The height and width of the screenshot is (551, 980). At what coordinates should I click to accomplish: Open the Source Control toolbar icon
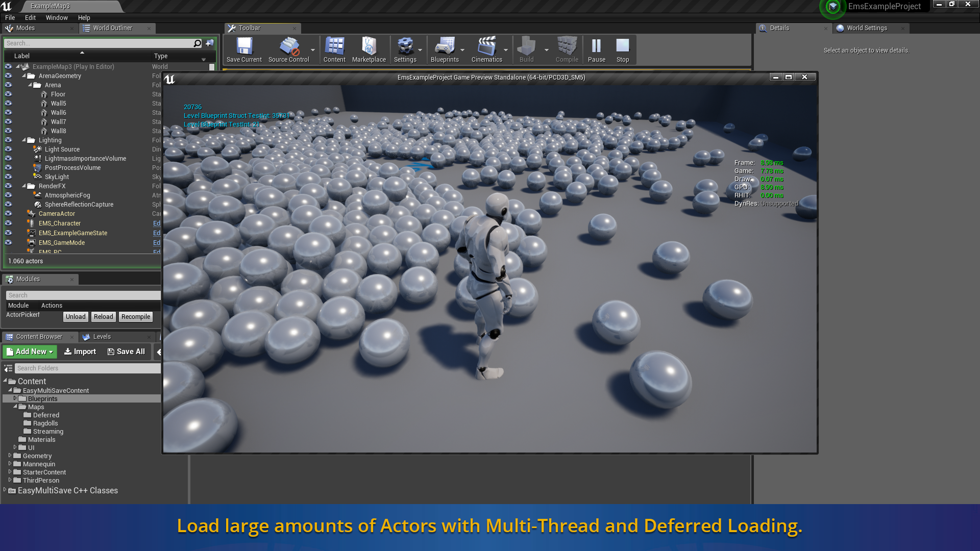coord(288,49)
